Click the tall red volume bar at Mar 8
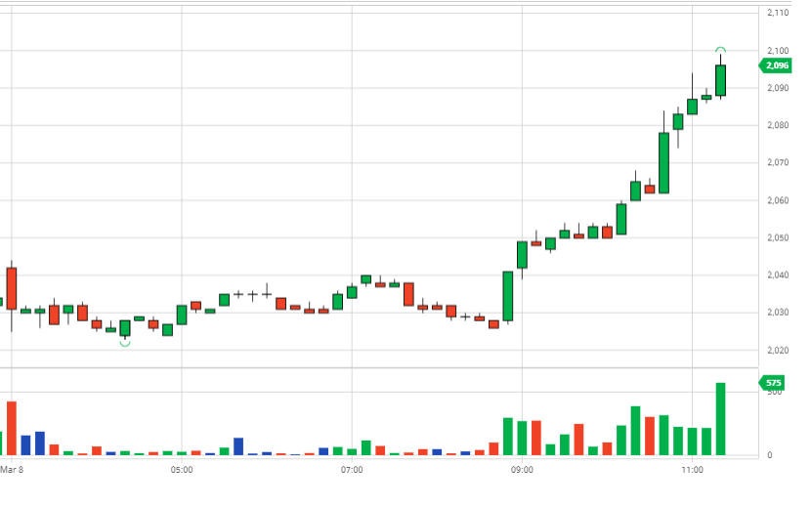 point(12,428)
